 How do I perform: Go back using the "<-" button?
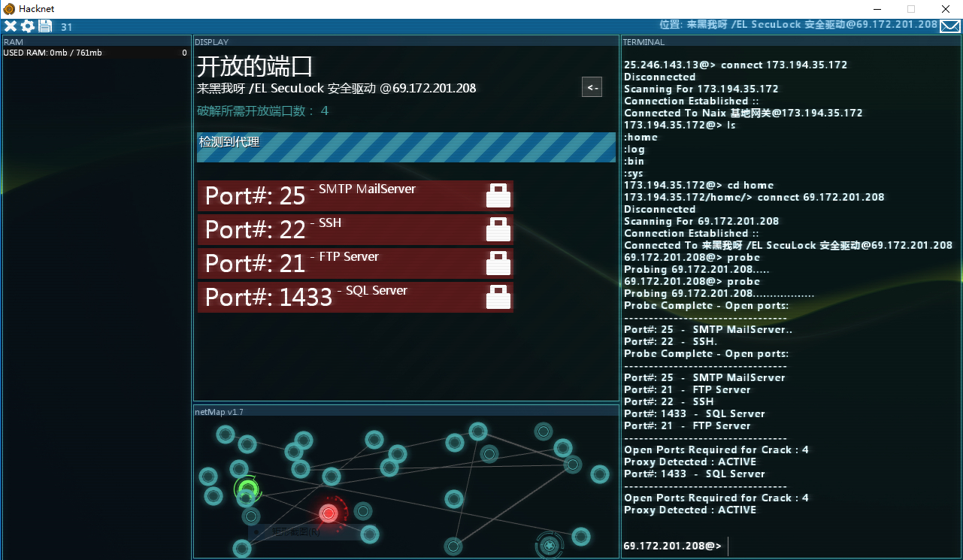coord(592,87)
